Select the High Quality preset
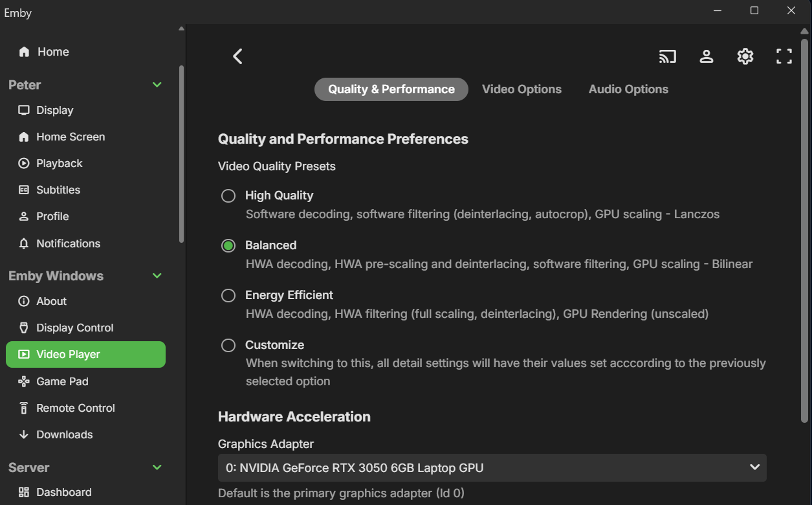Screen dimensions: 812x505 pos(228,196)
